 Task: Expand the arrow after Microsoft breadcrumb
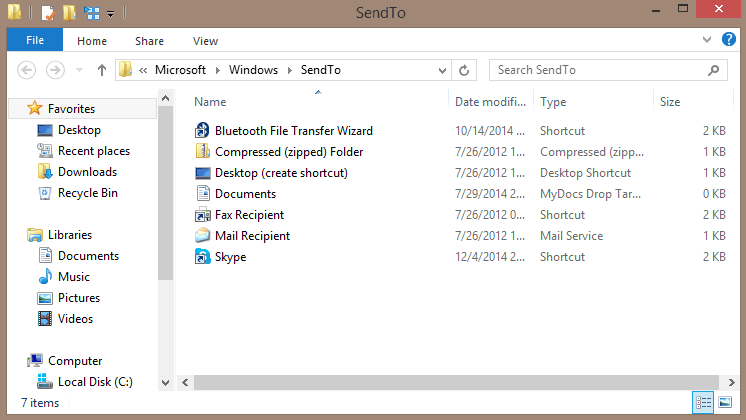pyautogui.click(x=217, y=70)
